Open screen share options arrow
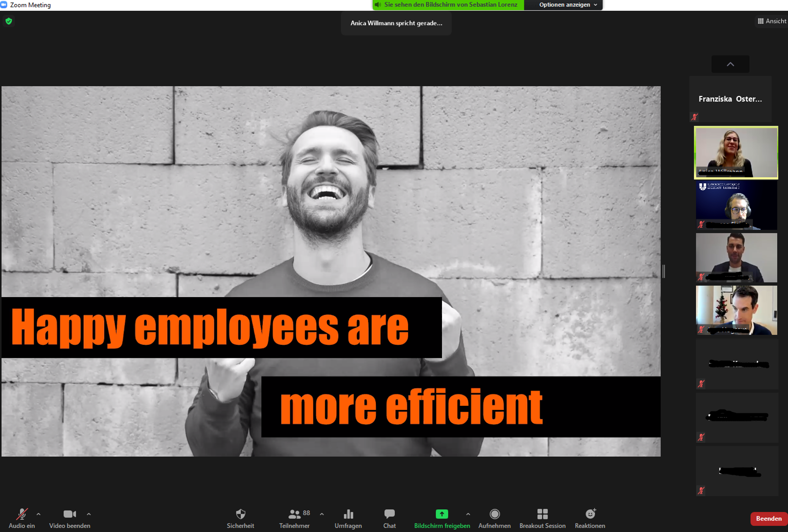Image resolution: width=788 pixels, height=532 pixels. pos(468,514)
